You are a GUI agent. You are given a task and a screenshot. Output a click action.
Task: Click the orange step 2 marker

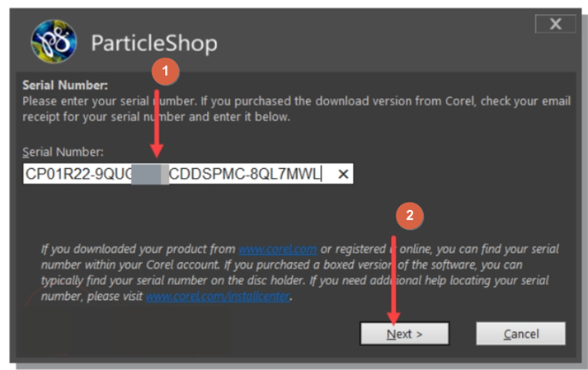pos(410,216)
